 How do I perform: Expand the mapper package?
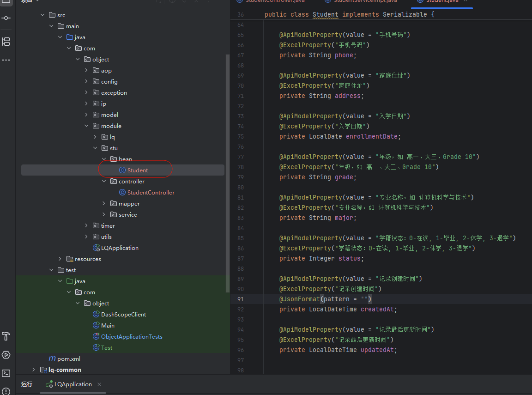pos(104,204)
